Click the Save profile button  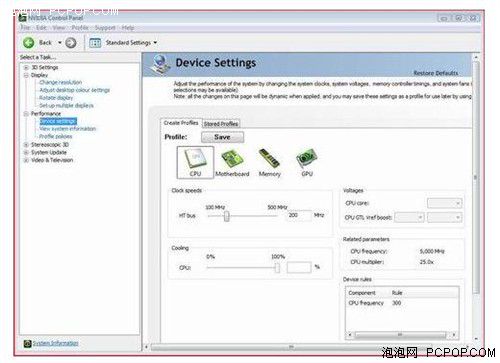pos(222,137)
